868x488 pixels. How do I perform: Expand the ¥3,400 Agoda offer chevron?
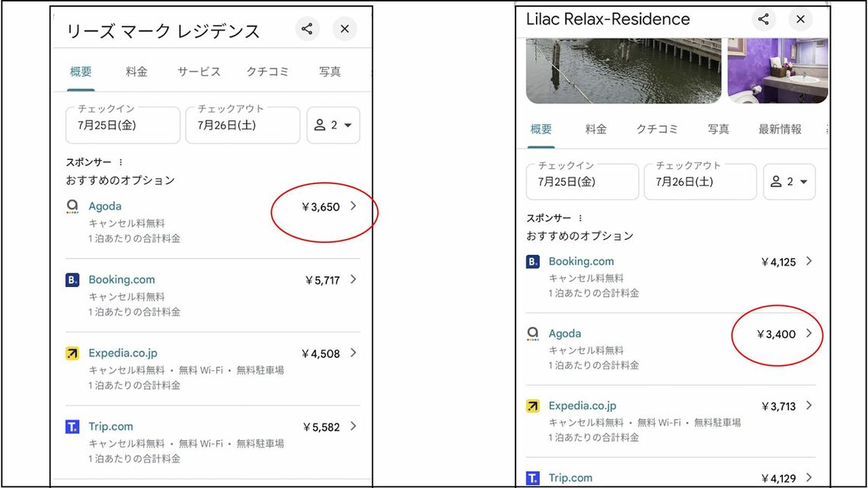(809, 333)
